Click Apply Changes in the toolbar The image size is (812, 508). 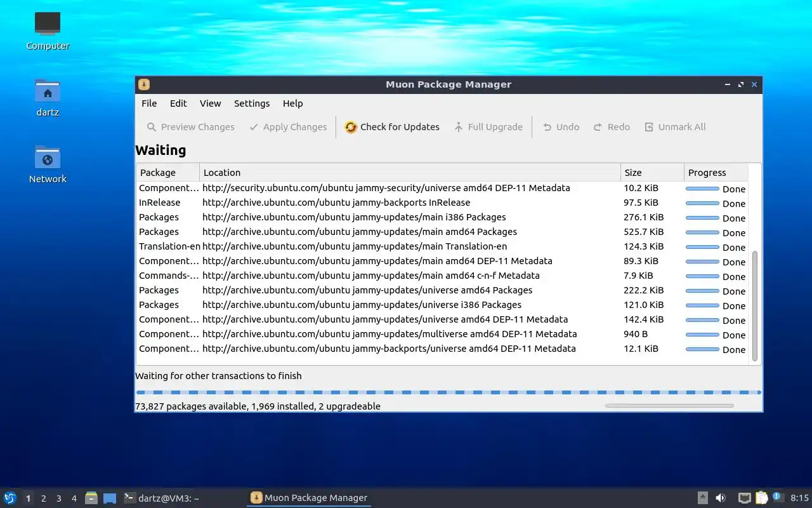pos(288,127)
